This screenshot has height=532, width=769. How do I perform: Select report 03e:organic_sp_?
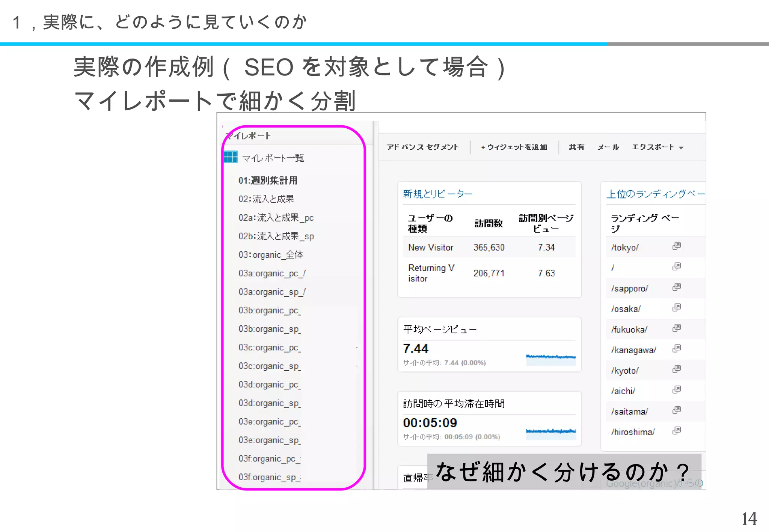[270, 440]
